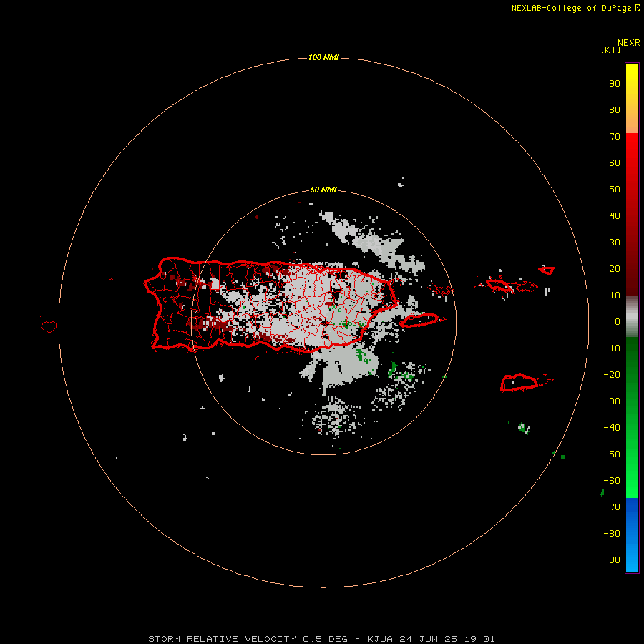The height and width of the screenshot is (644, 644).
Task: Click the 20 value on velocity scale
Action: pos(615,268)
